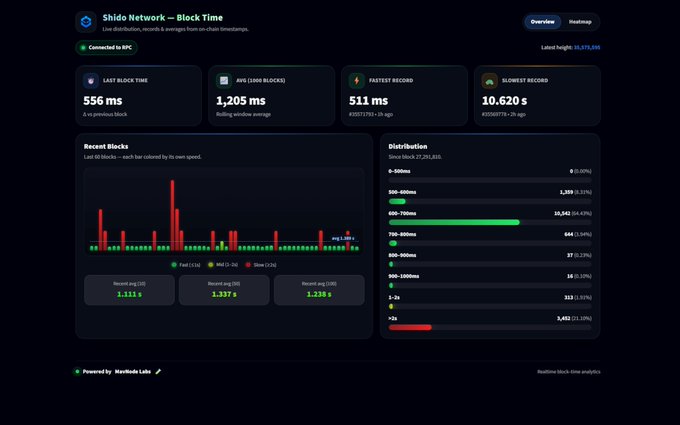Click the empty 0–500ms distribution bar
The height and width of the screenshot is (425, 680).
(490, 180)
